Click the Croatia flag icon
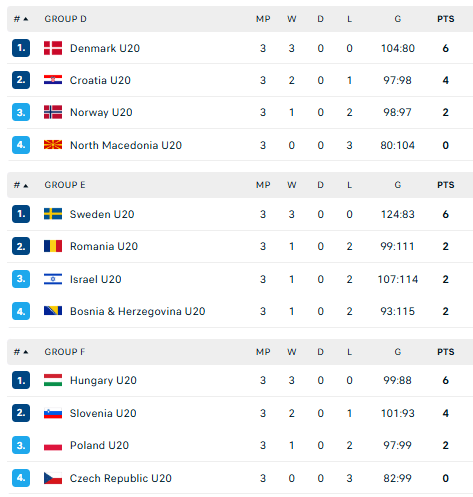473x497 pixels. (53, 80)
